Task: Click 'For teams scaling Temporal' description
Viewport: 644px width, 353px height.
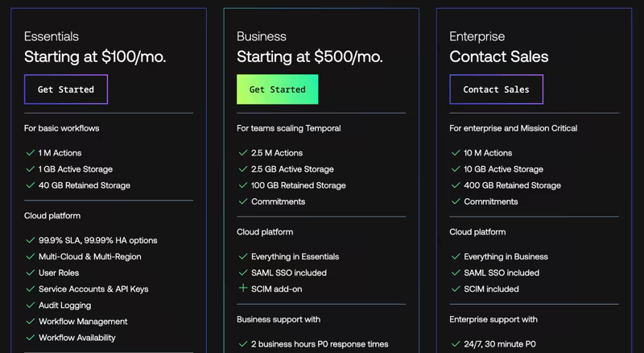Action: point(289,128)
